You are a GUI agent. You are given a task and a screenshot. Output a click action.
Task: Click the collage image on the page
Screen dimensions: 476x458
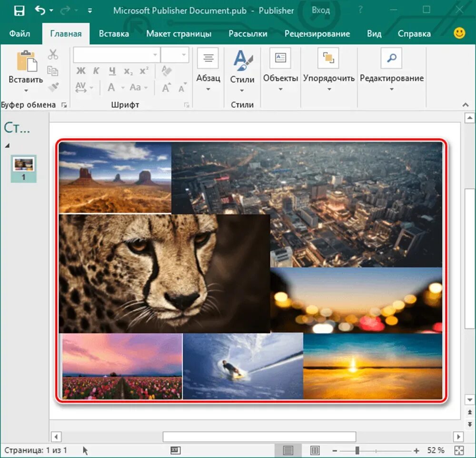coord(251,271)
